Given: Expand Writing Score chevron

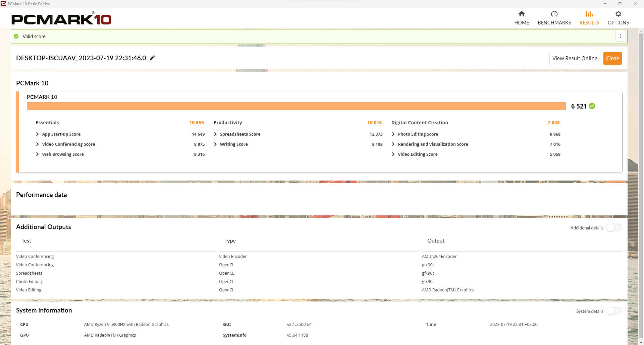Looking at the screenshot, I should (x=215, y=144).
